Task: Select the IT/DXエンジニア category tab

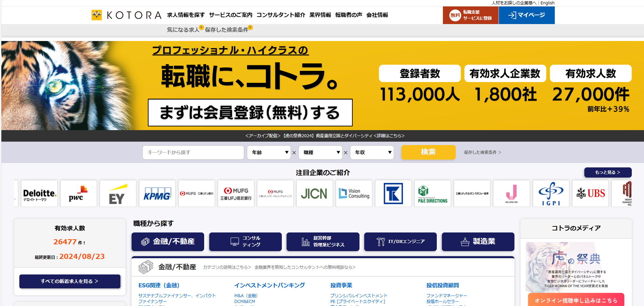Action: coord(400,242)
